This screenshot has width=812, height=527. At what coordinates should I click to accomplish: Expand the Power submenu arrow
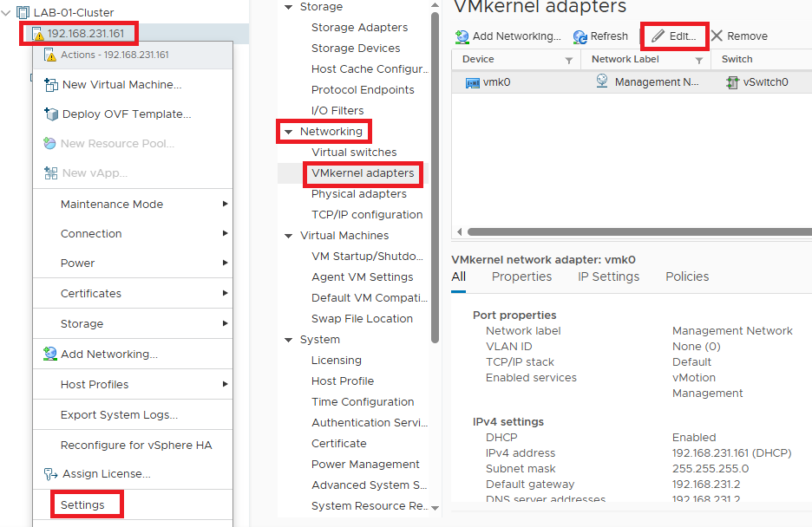point(225,263)
